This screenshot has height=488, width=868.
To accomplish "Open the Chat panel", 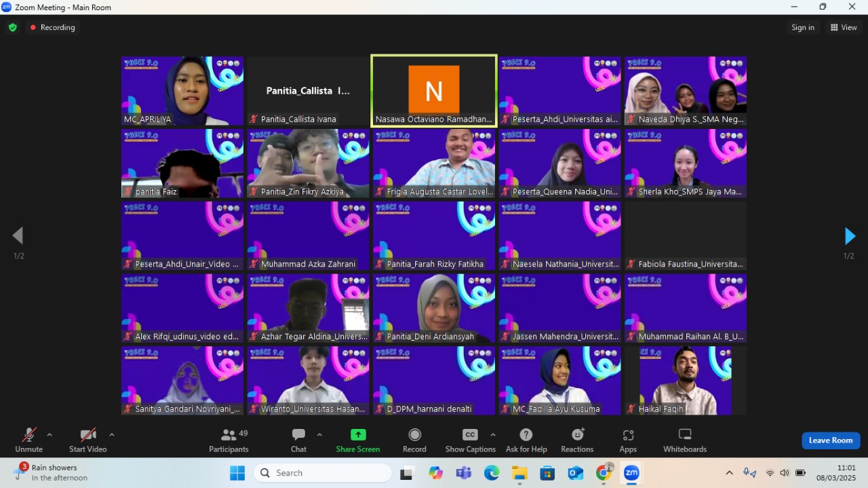I will [298, 440].
